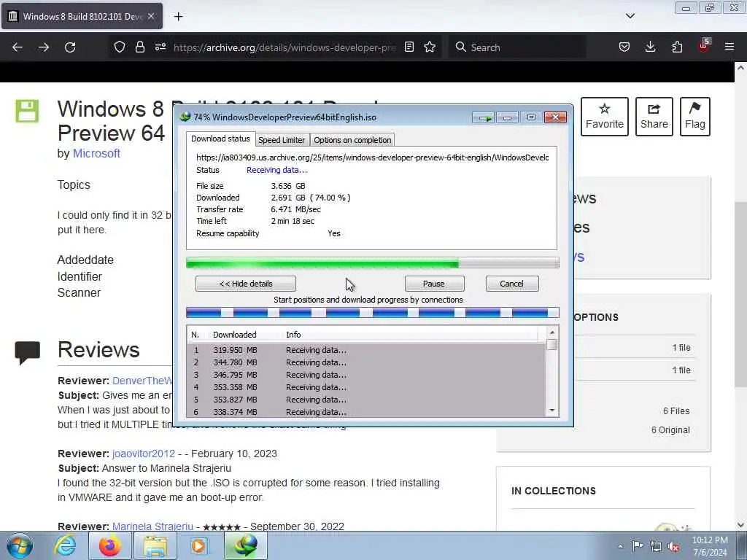This screenshot has width=747, height=560.
Task: Select Download status tab
Action: pyautogui.click(x=220, y=139)
